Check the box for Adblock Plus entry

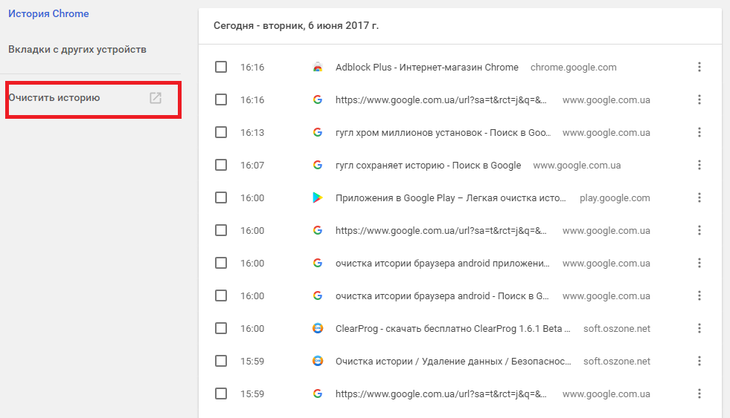coord(221,67)
